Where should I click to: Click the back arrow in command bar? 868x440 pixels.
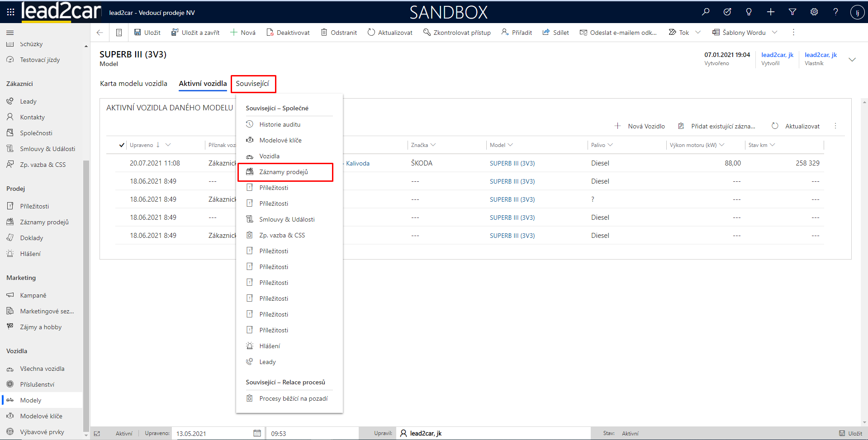point(100,33)
